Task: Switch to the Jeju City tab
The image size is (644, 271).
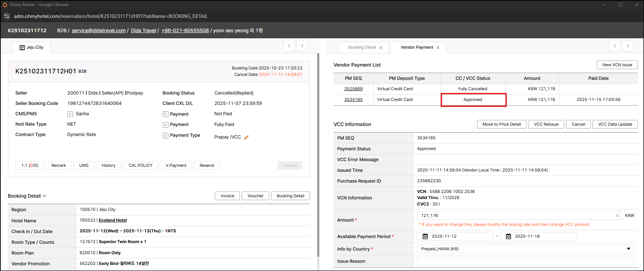Action: pyautogui.click(x=31, y=47)
